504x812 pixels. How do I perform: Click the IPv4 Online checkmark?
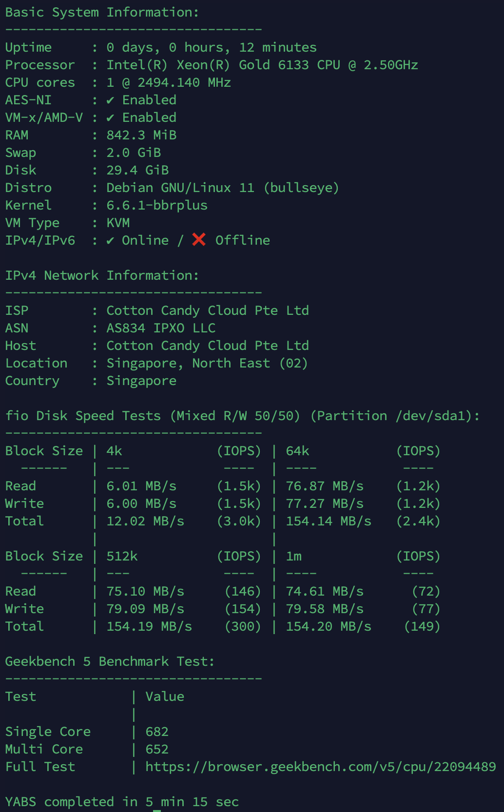[111, 241]
